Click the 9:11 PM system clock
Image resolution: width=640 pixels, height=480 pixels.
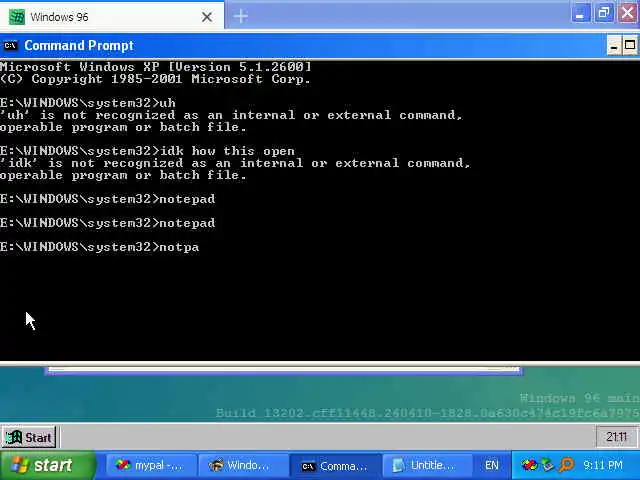coord(603,465)
